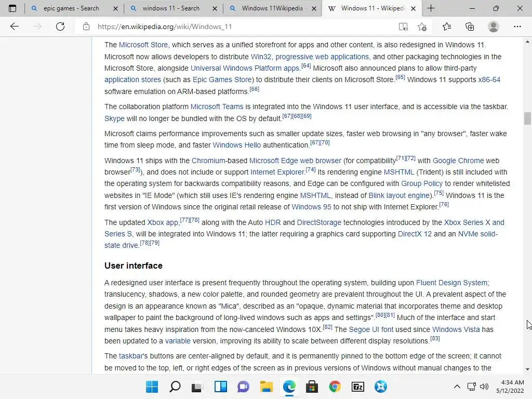Open browser Settings and more menu
The height and width of the screenshot is (399, 532).
(517, 26)
